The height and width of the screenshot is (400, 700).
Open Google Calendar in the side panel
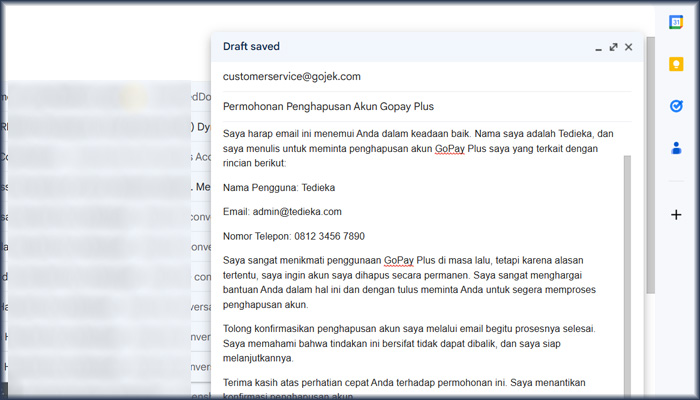click(x=676, y=22)
